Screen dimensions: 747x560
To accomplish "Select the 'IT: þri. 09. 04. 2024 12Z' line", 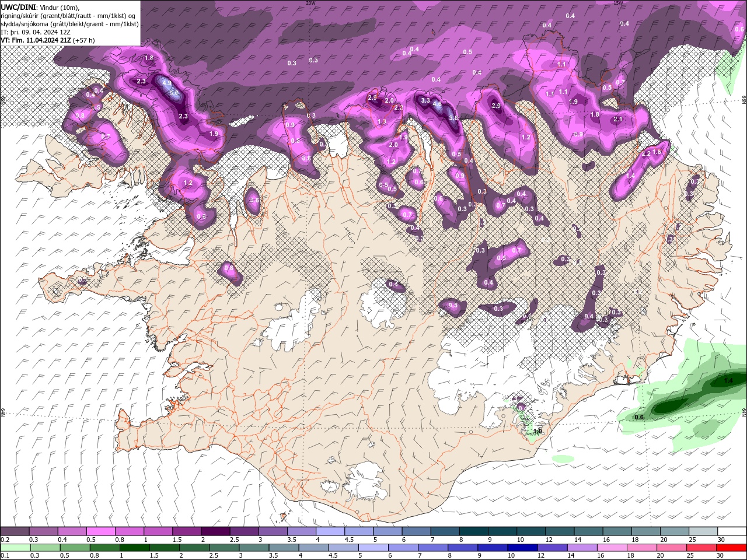I will tap(35, 32).
